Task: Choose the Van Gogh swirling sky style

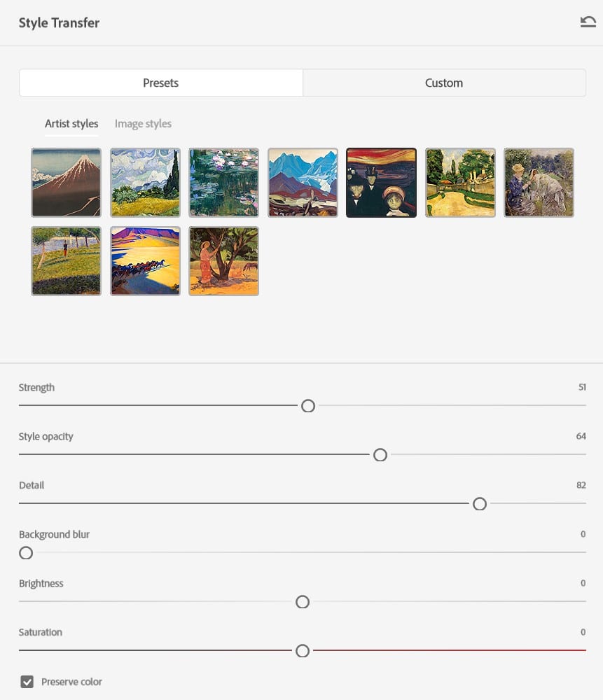Action: tap(145, 183)
